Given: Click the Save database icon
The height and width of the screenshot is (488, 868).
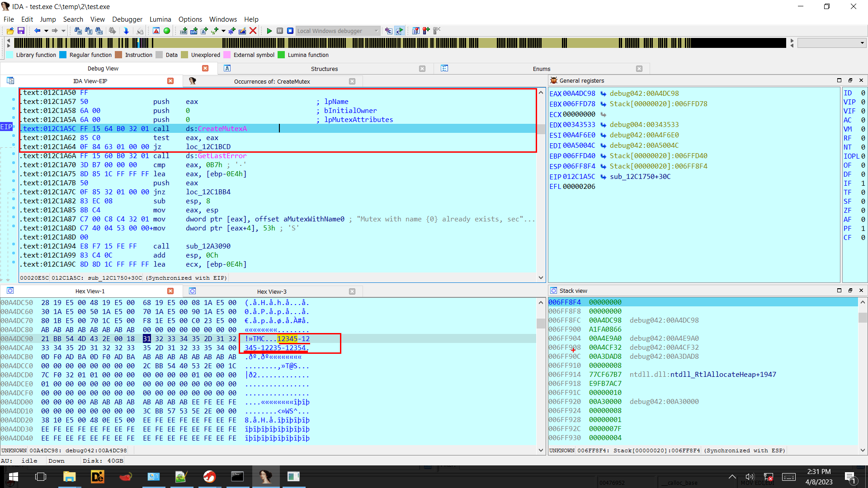Looking at the screenshot, I should tap(21, 31).
